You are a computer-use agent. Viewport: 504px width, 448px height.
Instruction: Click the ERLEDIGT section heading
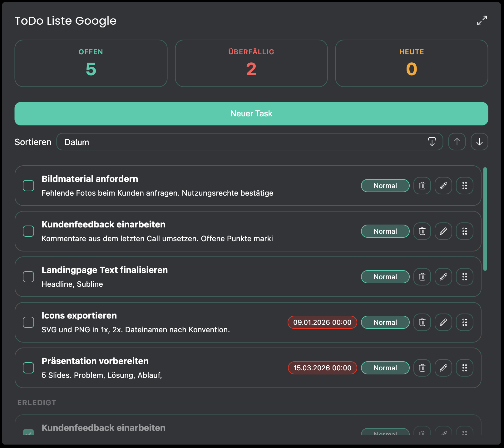[37, 403]
